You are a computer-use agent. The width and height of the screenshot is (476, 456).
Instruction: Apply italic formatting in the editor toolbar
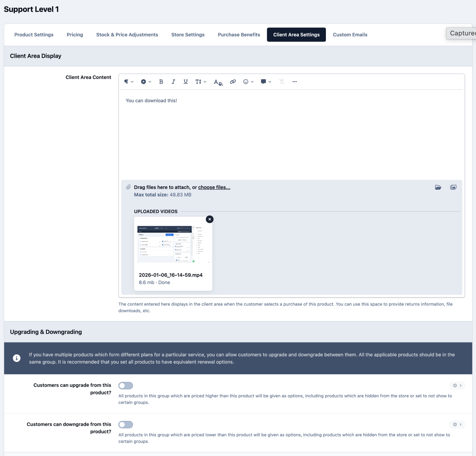pos(173,82)
